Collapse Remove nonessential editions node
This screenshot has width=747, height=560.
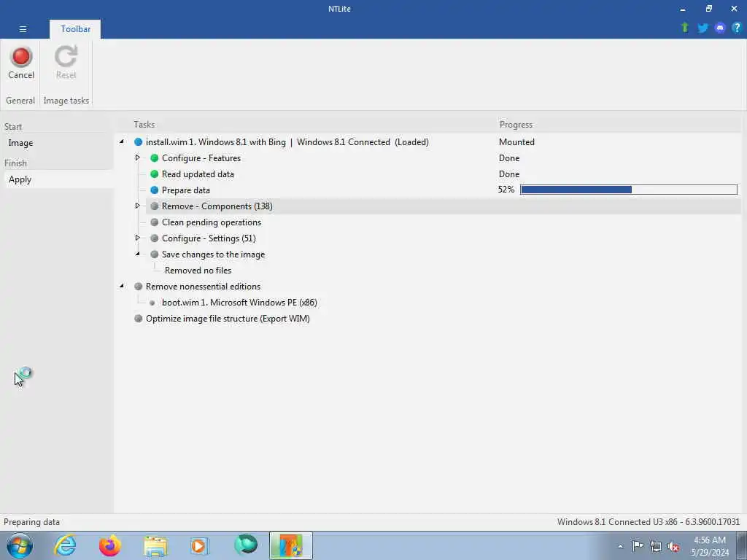[122, 286]
